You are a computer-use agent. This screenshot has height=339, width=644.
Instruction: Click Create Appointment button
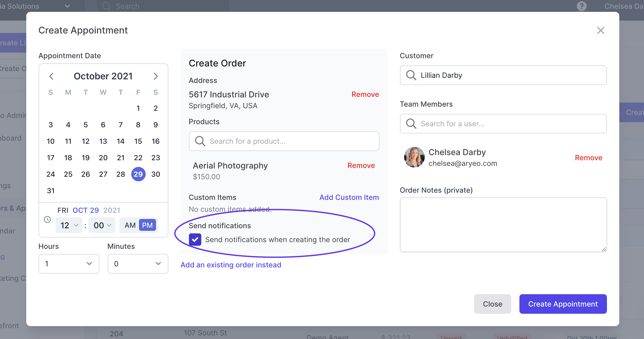pos(563,304)
